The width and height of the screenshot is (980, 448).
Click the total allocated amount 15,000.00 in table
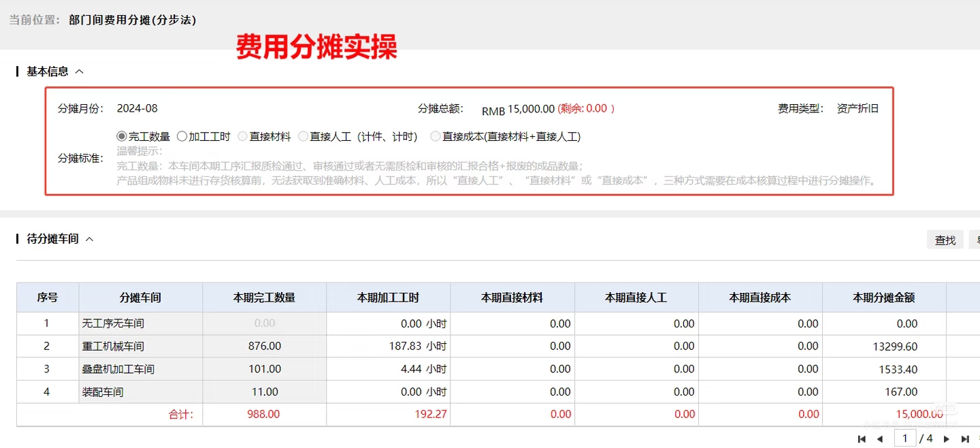point(919,414)
